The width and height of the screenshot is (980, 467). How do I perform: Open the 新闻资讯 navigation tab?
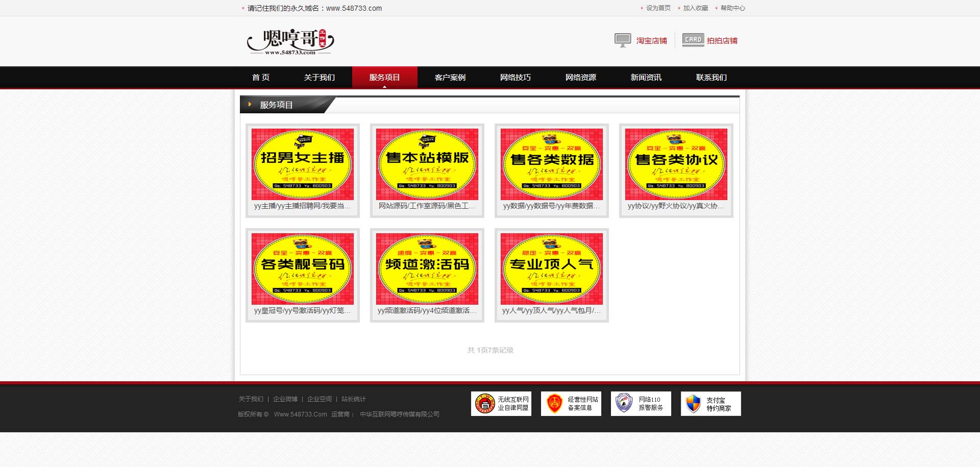[x=646, y=78]
